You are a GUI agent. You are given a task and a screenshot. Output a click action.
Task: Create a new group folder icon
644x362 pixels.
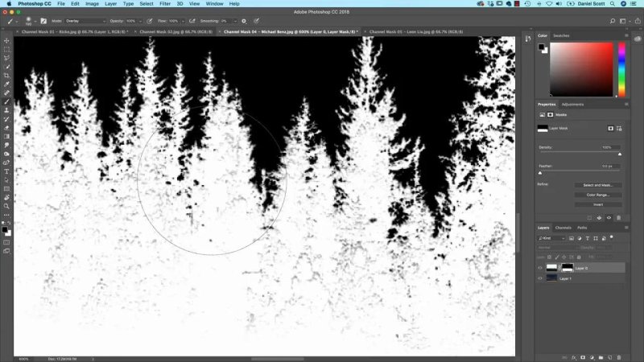(x=601, y=357)
